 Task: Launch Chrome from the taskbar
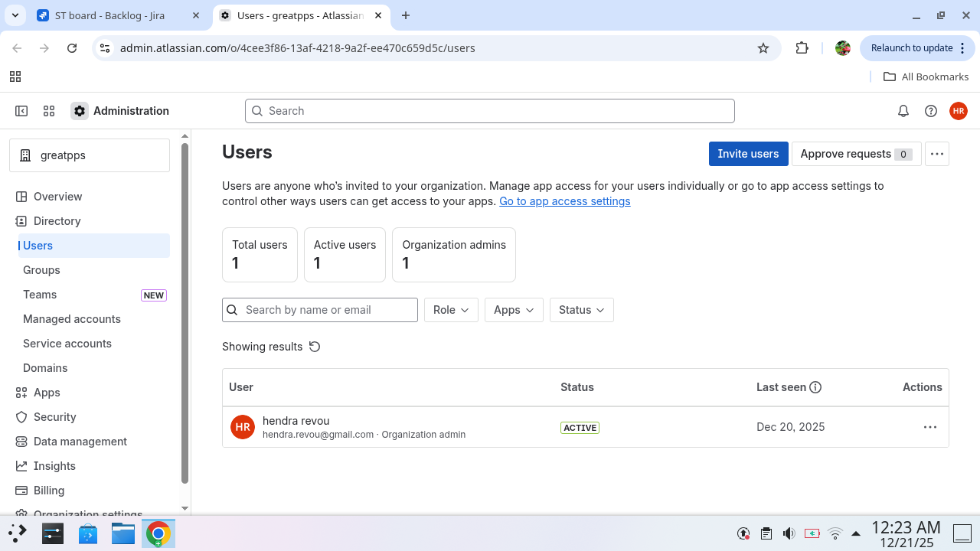click(158, 533)
